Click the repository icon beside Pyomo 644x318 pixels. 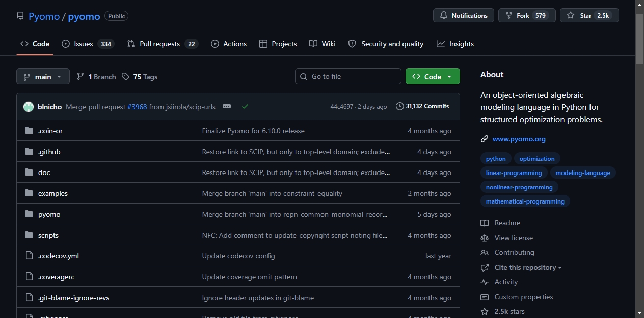(20, 16)
